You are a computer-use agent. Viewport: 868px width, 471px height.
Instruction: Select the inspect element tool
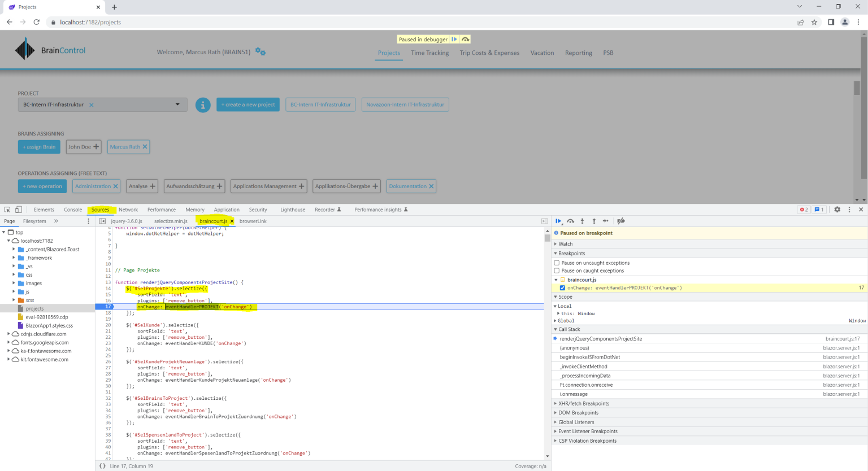coord(7,209)
